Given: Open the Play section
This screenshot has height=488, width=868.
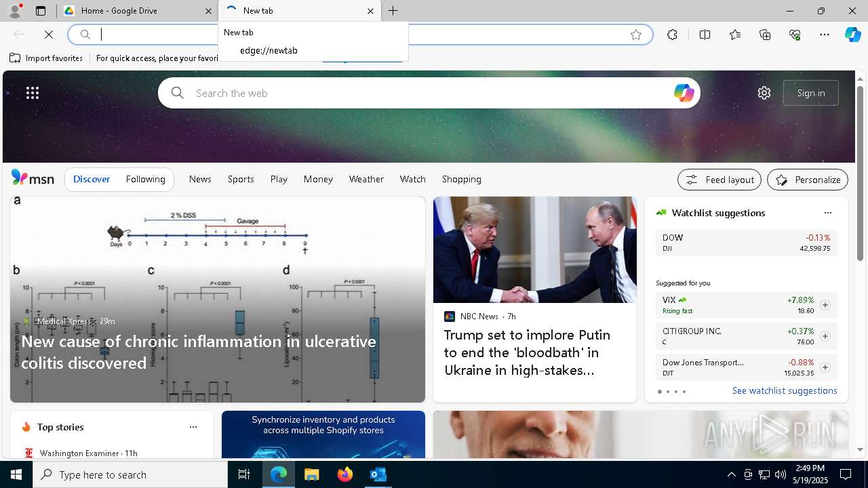Looking at the screenshot, I should click(x=279, y=179).
